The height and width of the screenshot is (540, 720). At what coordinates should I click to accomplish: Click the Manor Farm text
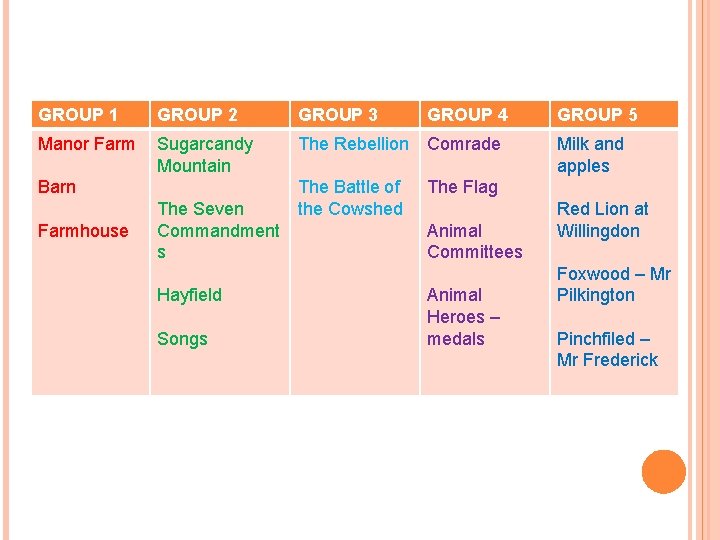86,144
